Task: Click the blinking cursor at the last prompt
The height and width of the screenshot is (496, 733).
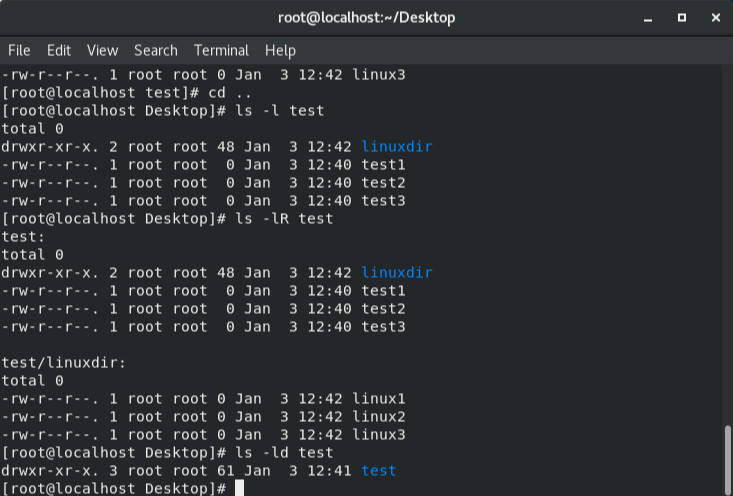Action: click(x=239, y=488)
